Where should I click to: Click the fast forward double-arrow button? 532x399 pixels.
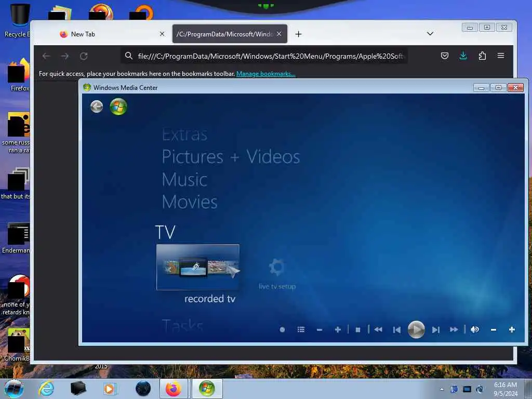pos(454,329)
